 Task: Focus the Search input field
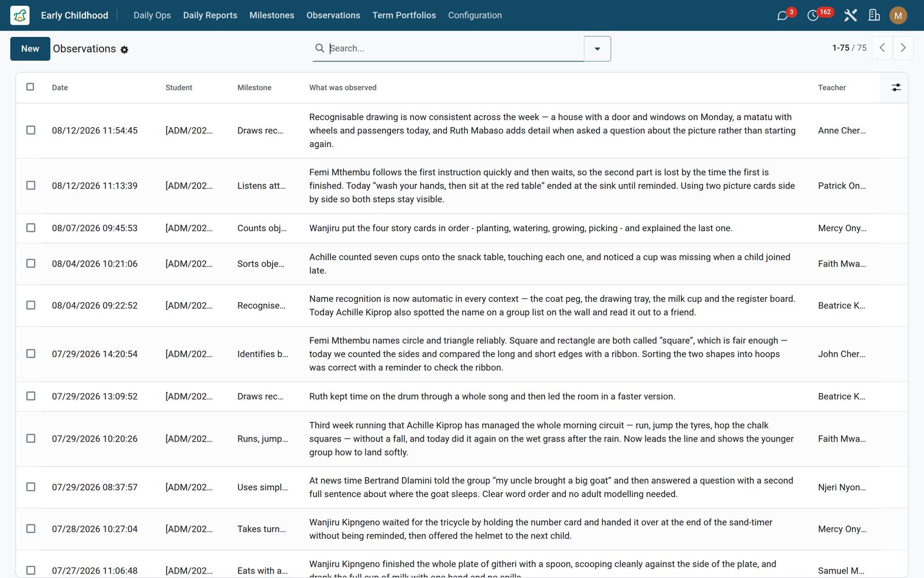(x=455, y=48)
